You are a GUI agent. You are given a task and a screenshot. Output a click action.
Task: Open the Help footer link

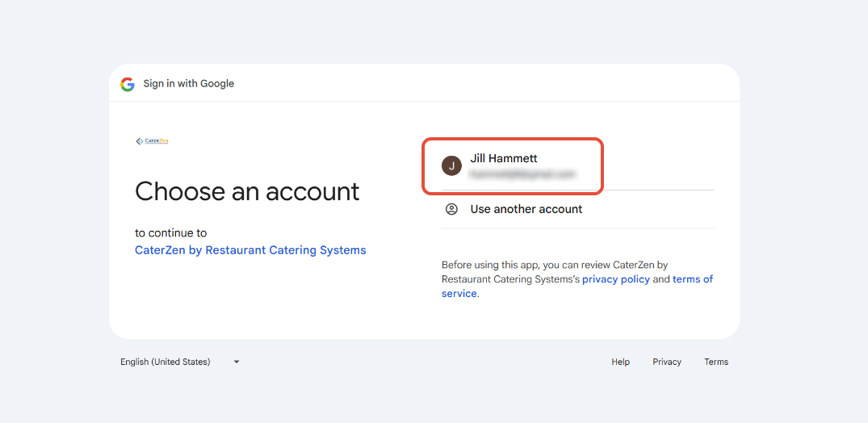coord(621,362)
